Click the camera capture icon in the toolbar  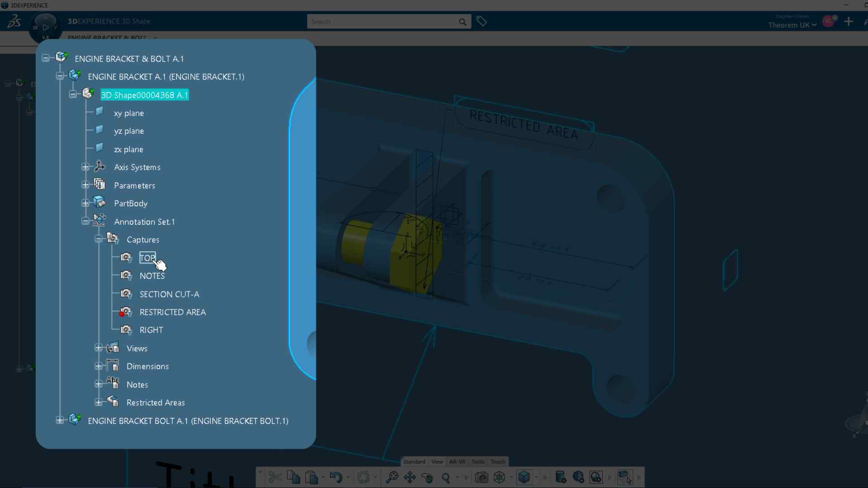coord(482,477)
